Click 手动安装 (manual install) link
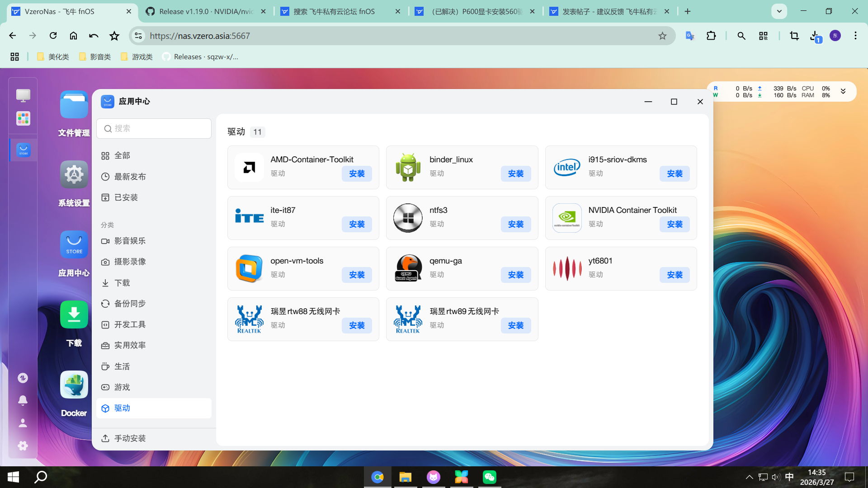The width and height of the screenshot is (868, 488). tap(130, 438)
